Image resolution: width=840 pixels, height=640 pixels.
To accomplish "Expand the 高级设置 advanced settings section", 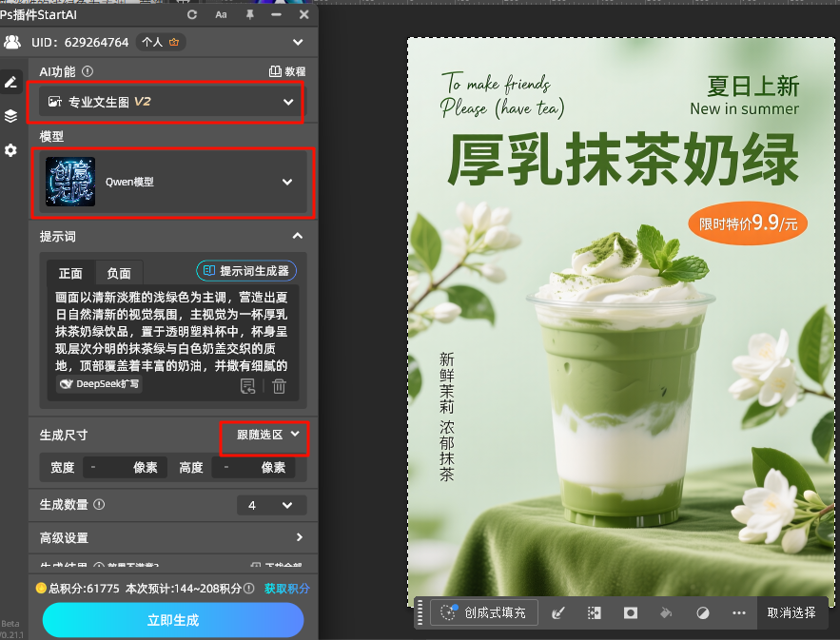I will coord(172,538).
